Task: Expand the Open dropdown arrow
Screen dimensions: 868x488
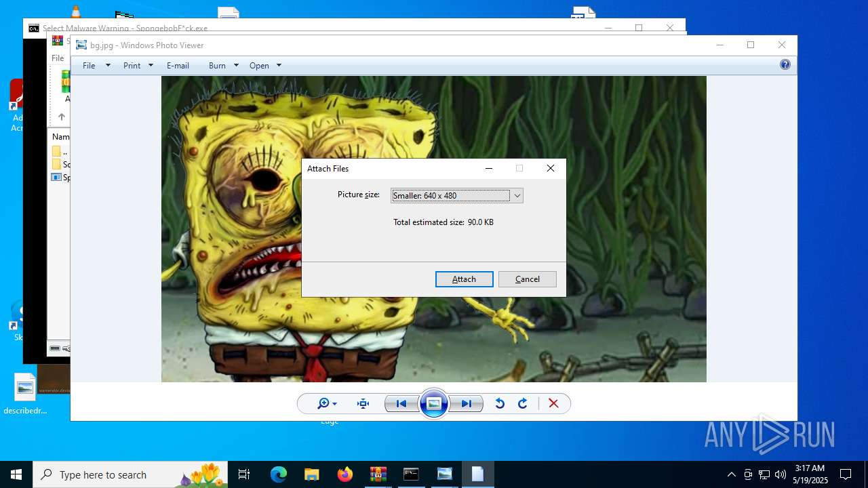Action: coord(279,66)
